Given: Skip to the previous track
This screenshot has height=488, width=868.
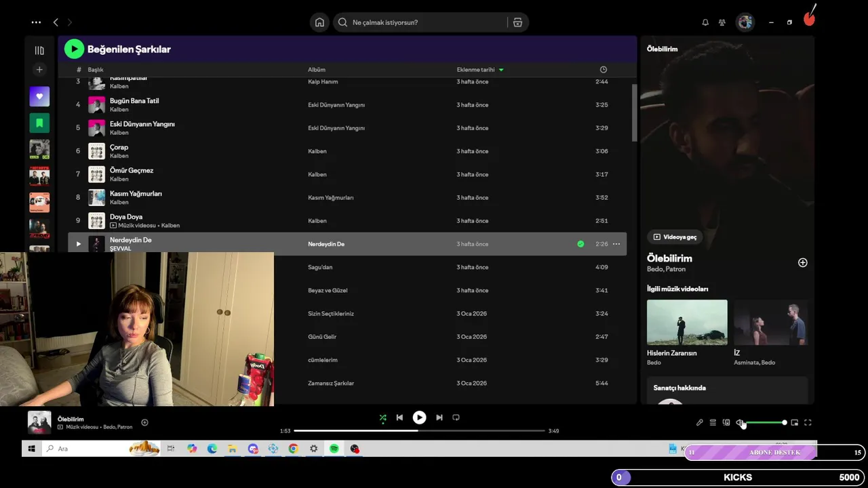Looking at the screenshot, I should tap(400, 418).
